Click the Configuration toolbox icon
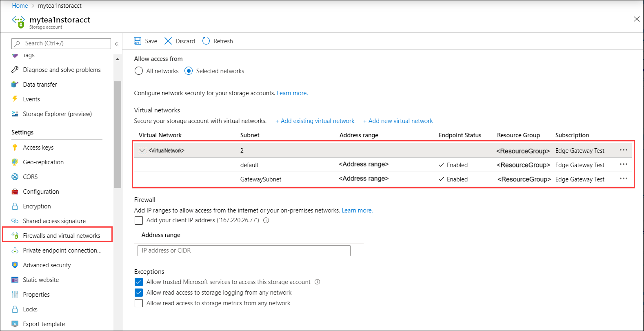Image resolution: width=644 pixels, height=331 pixels. (x=15, y=191)
